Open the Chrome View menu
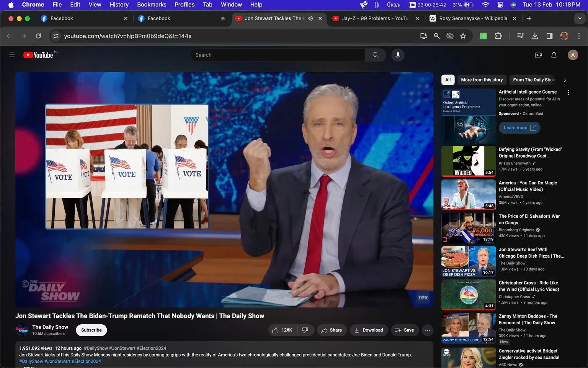This screenshot has height=368, width=588. coord(95,5)
